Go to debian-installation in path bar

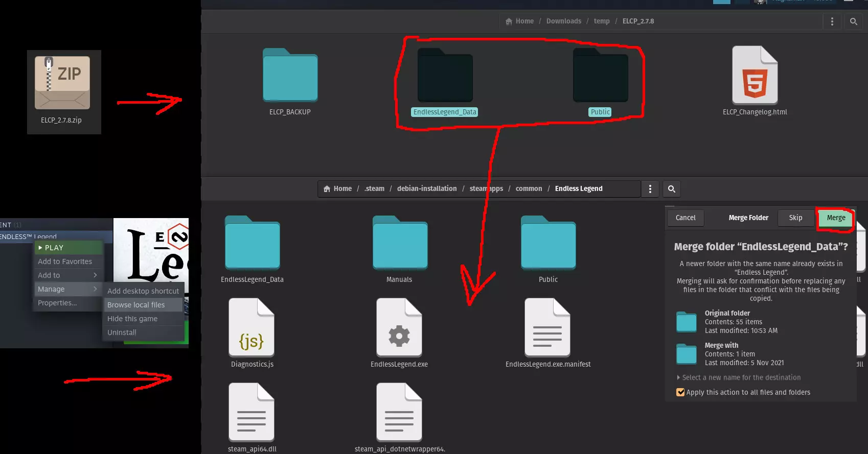pos(427,189)
